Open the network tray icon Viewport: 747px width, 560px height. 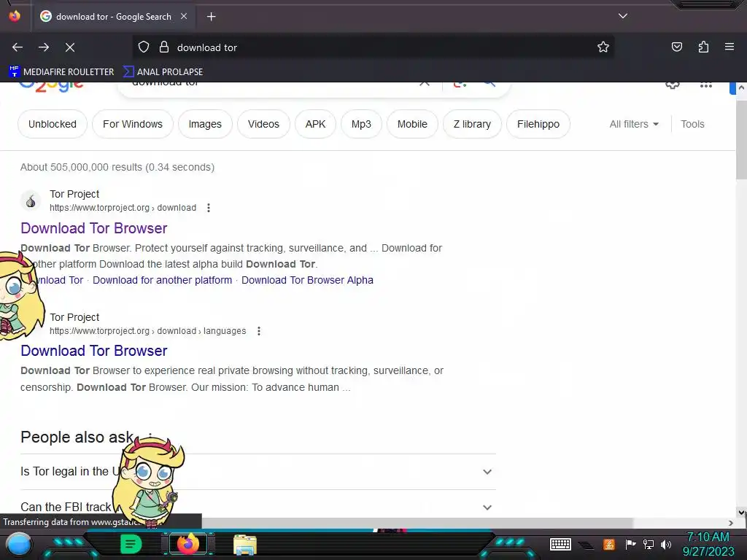click(x=649, y=544)
